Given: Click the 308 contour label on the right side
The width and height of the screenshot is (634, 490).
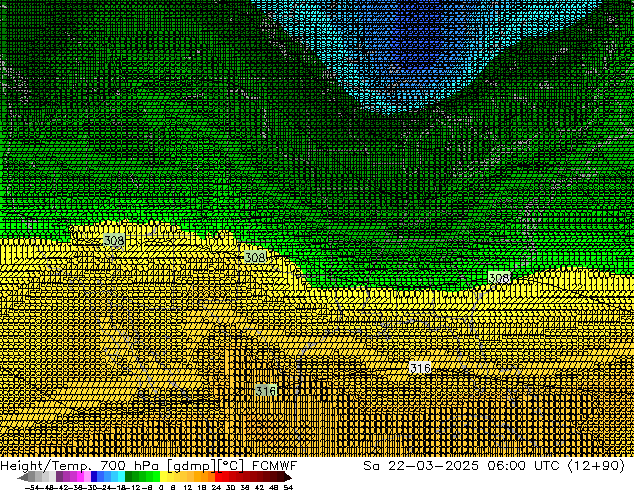Looking at the screenshot, I should pyautogui.click(x=499, y=278).
